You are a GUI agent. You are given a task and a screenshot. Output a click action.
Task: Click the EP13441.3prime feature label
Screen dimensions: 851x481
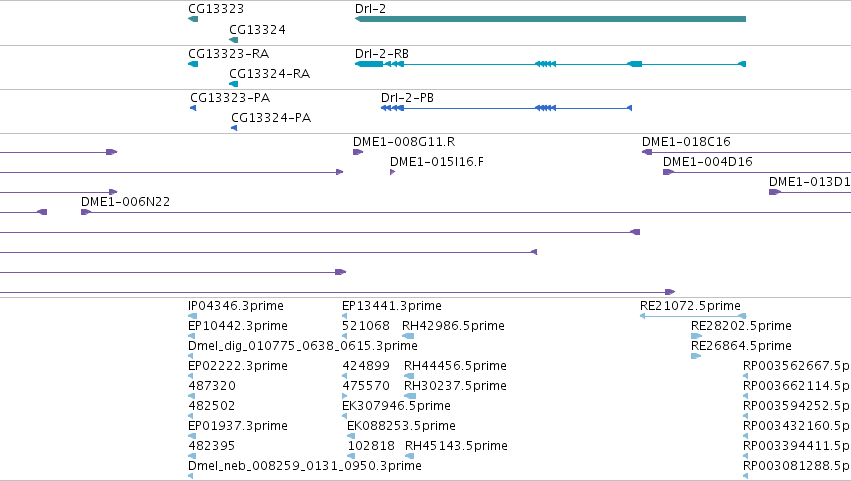392,306
